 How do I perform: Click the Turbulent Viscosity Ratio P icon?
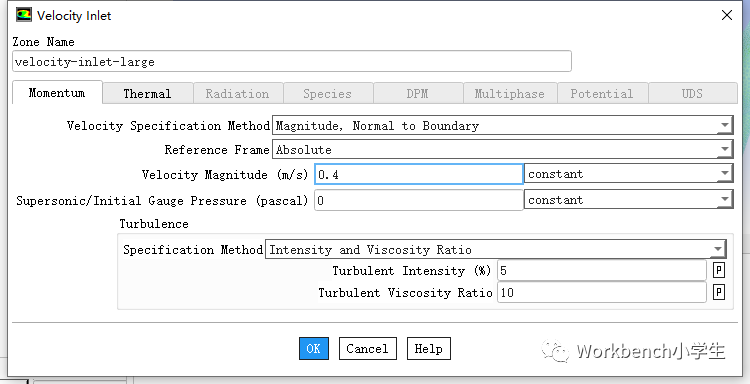[718, 292]
